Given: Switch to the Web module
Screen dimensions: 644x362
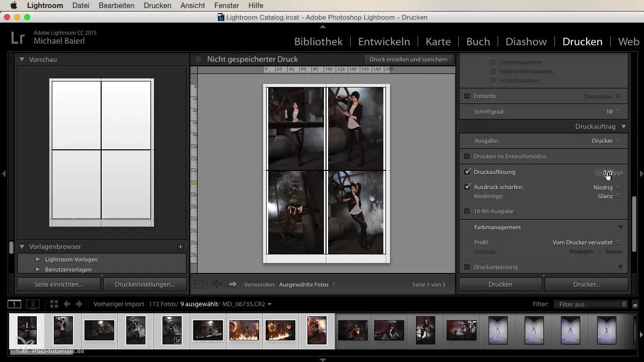Looking at the screenshot, I should pyautogui.click(x=628, y=42).
